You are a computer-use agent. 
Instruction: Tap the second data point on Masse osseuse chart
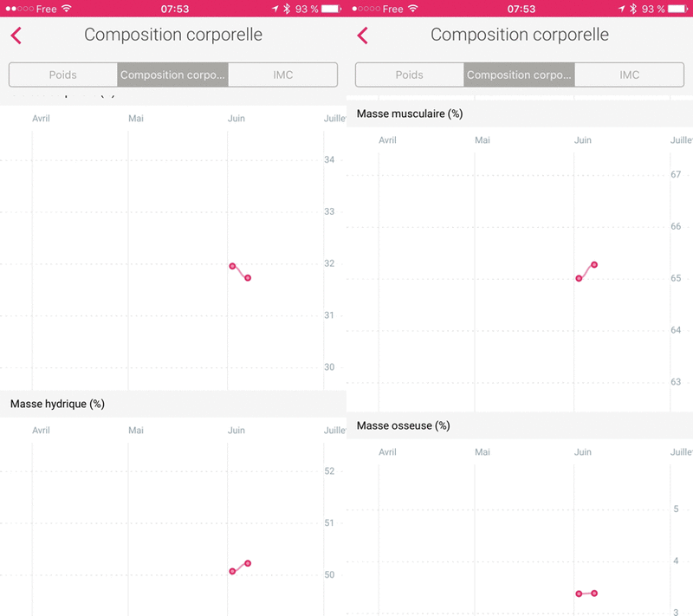pos(594,593)
